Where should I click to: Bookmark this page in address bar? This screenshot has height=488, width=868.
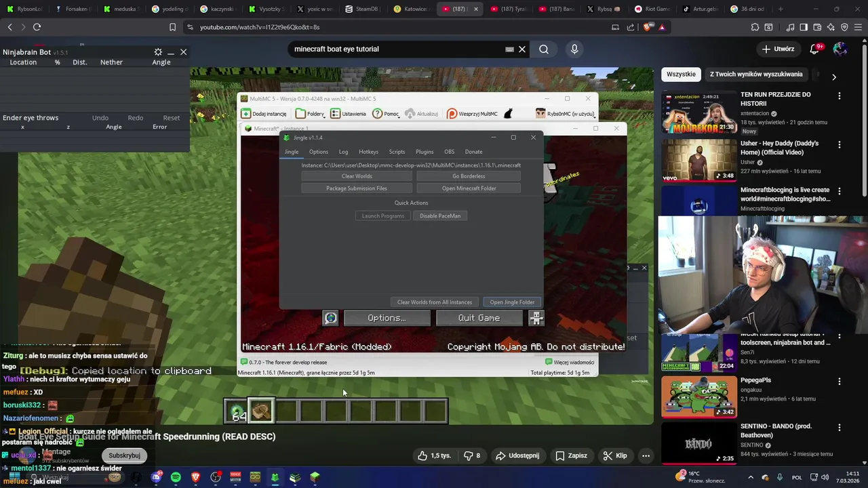172,27
